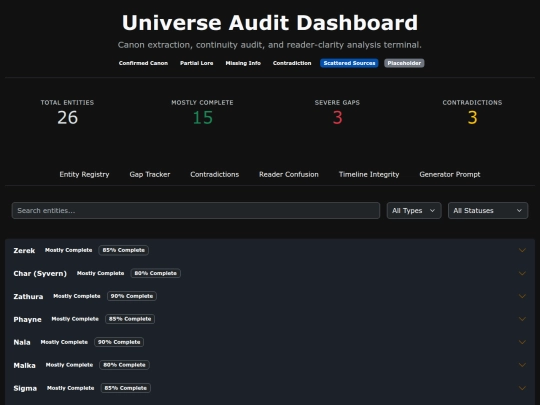Click the Total Entities count 26
Image resolution: width=540 pixels, height=405 pixels.
[68, 117]
